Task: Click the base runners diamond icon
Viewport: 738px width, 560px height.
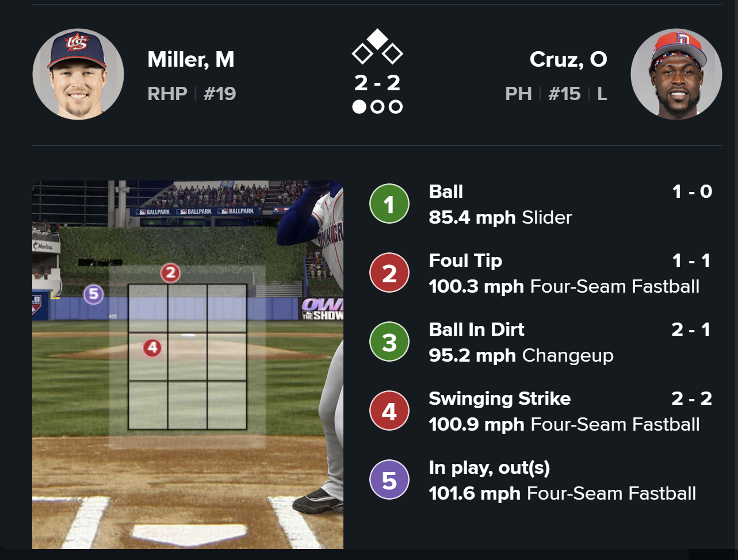Action: tap(377, 47)
